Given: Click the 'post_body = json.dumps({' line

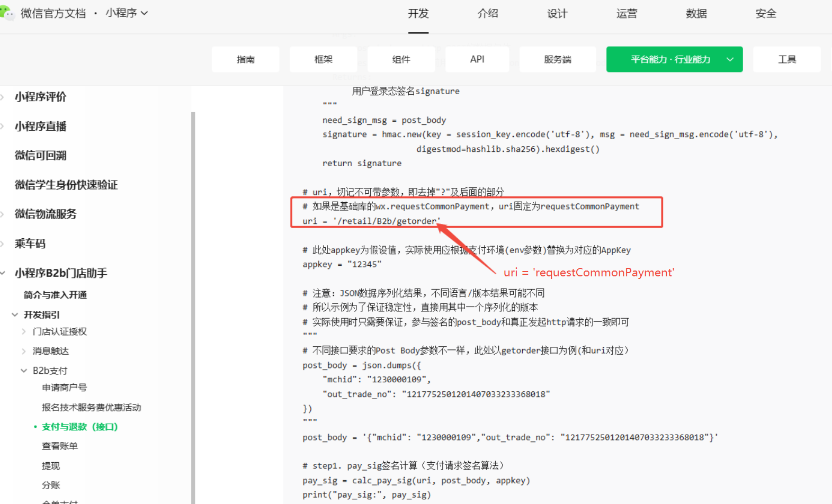Looking at the screenshot, I should [x=362, y=365].
